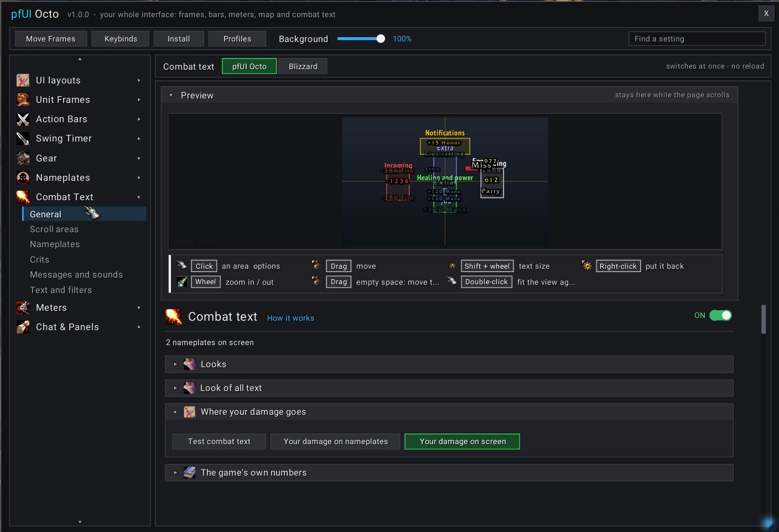This screenshot has width=779, height=532.
Task: Click the crossed swords Action Bars icon
Action: point(23,119)
